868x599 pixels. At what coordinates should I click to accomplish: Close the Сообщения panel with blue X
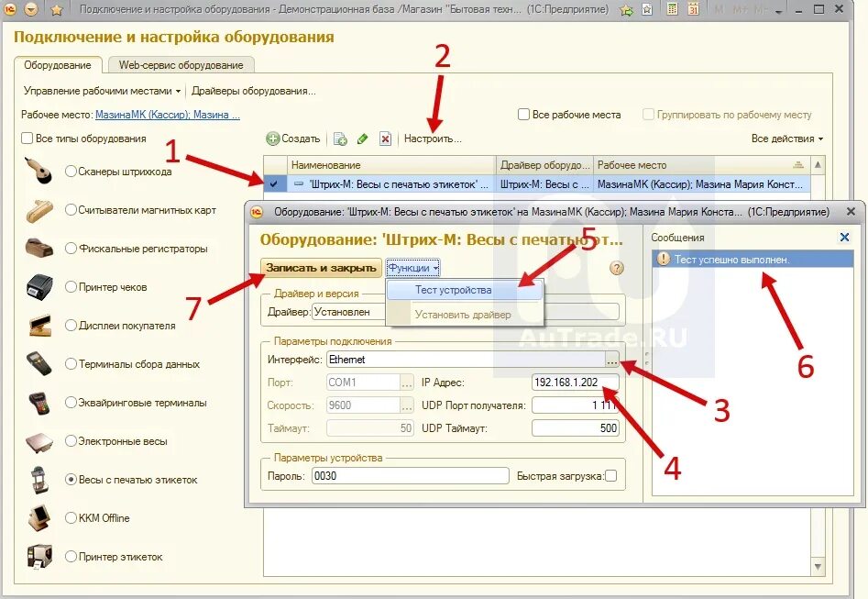[x=845, y=238]
